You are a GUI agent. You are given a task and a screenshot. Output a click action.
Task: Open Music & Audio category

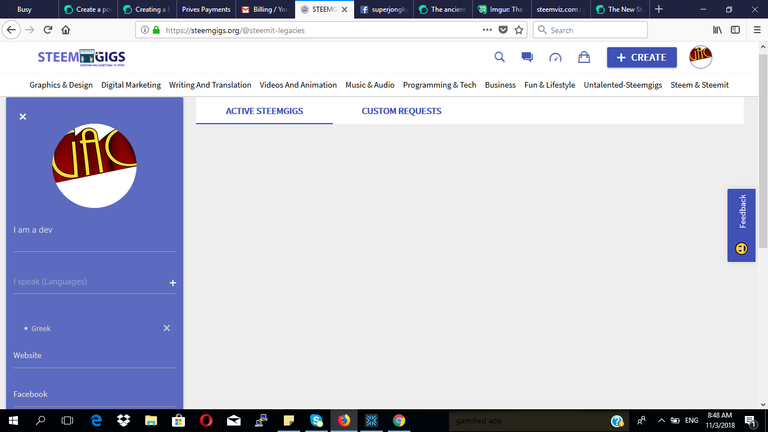370,85
